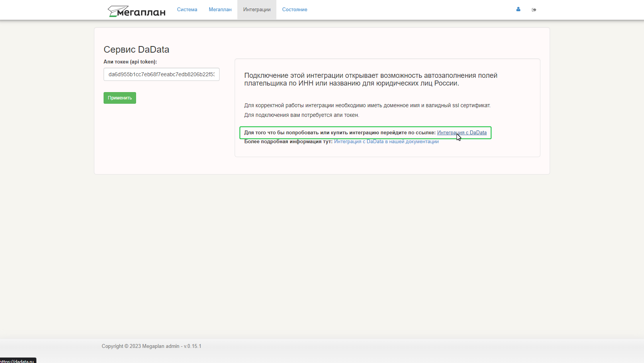Open the Система menu
Viewport: 644px width, 363px height.
tap(187, 10)
